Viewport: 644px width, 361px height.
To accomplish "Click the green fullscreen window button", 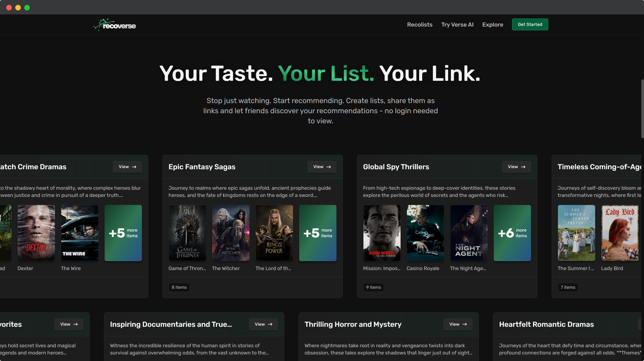I will (27, 7).
